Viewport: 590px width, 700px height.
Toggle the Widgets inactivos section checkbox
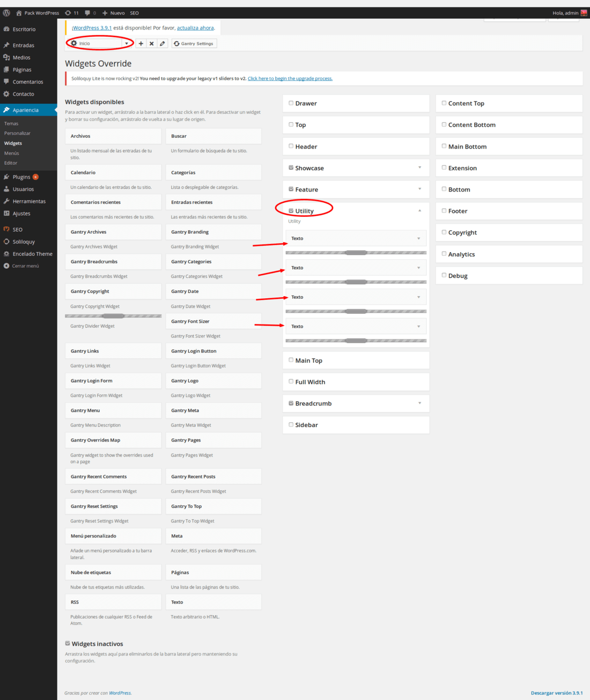tap(68, 643)
